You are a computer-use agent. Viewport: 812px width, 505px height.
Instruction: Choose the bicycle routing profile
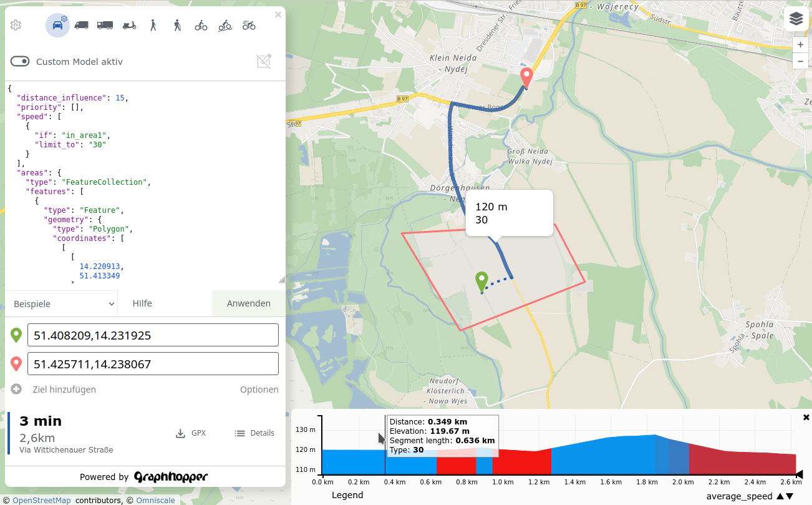coord(201,26)
